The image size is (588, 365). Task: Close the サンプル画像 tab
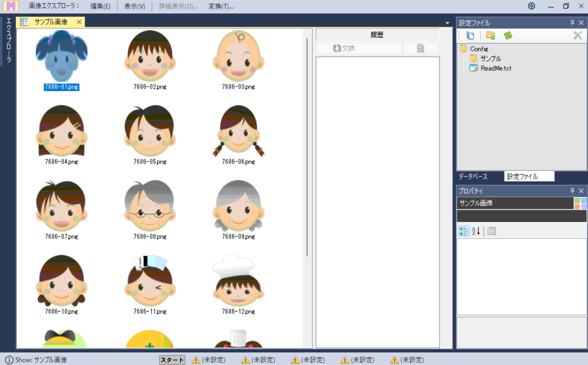[79, 22]
